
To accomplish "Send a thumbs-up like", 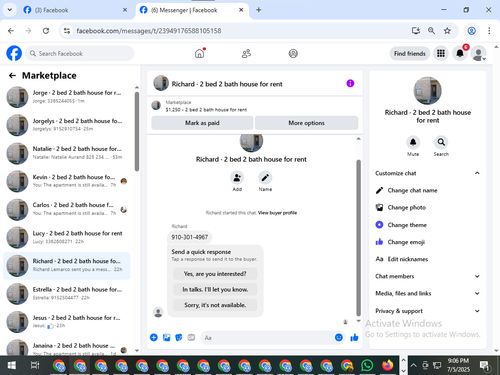I will (354, 338).
